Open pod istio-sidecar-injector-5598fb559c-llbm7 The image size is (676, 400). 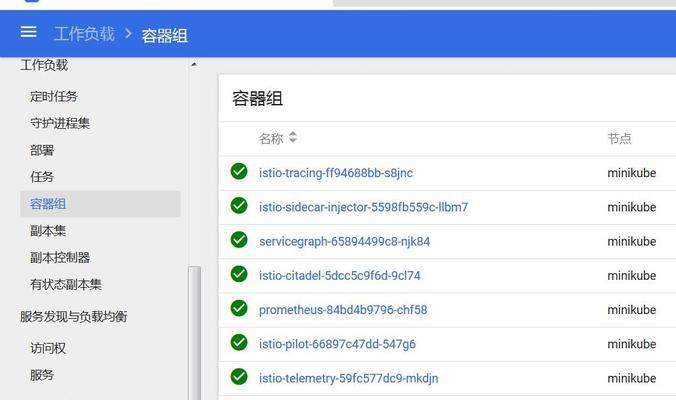363,207
